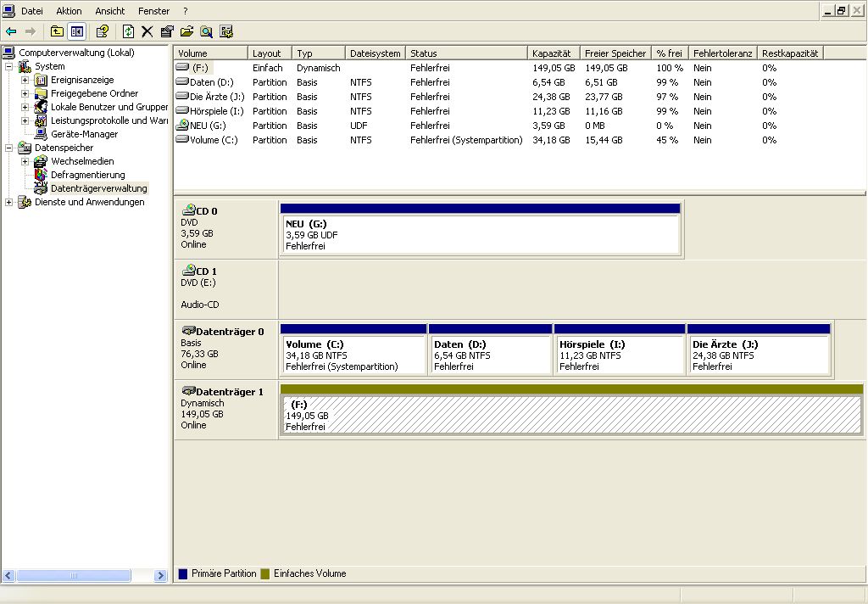Image resolution: width=868 pixels, height=604 pixels.
Task: Click the magnifier search toolbar icon
Action: [x=206, y=31]
